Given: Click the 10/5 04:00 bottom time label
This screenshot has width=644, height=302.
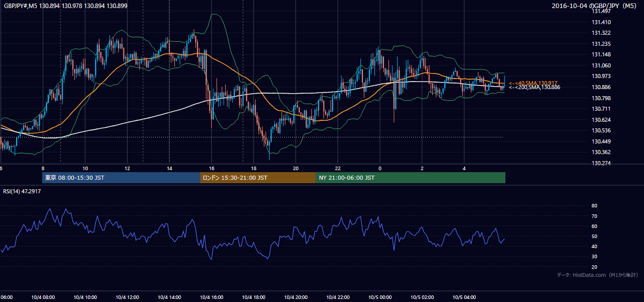Looking at the screenshot, I should (464, 297).
